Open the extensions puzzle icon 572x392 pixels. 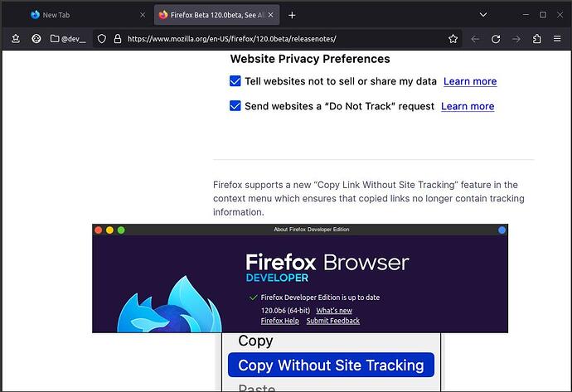536,39
